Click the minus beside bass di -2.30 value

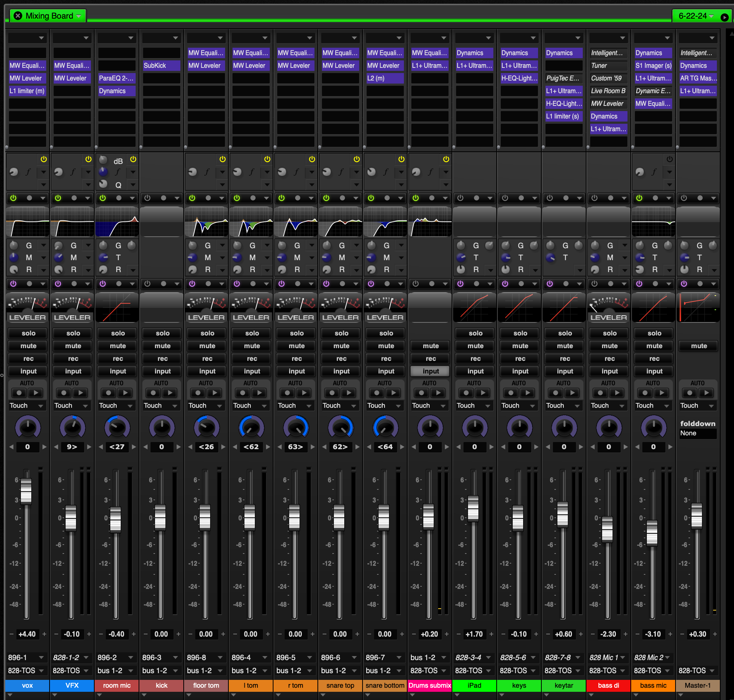[593, 634]
